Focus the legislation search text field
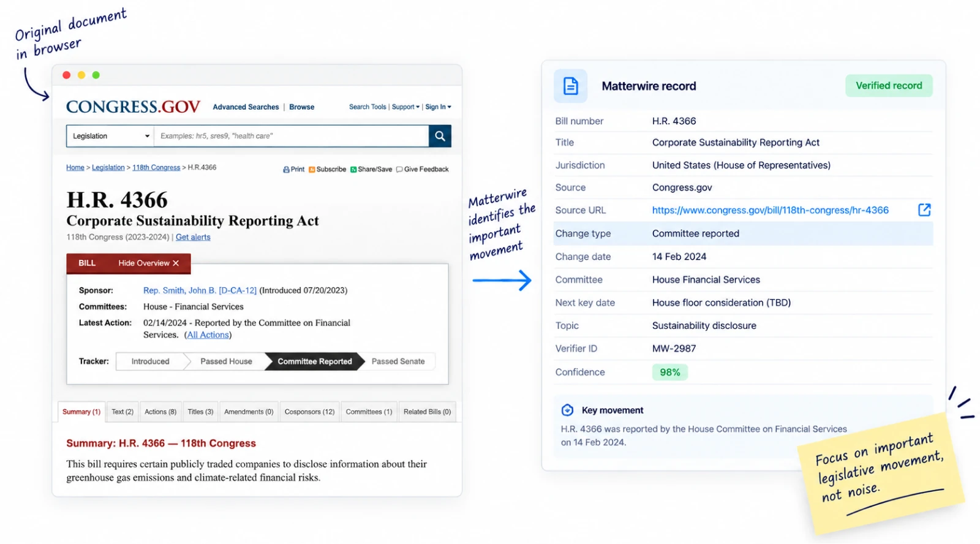This screenshot has width=980, height=544. [291, 136]
